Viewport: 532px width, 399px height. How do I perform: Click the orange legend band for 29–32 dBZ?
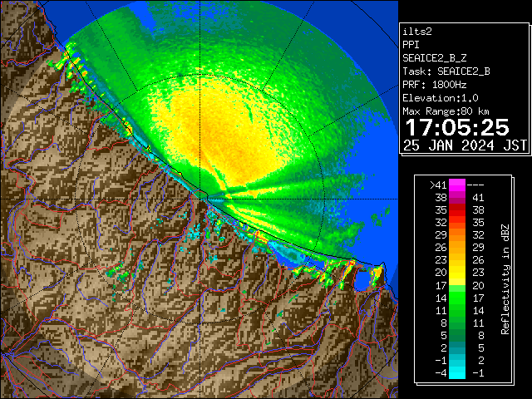coord(457,235)
